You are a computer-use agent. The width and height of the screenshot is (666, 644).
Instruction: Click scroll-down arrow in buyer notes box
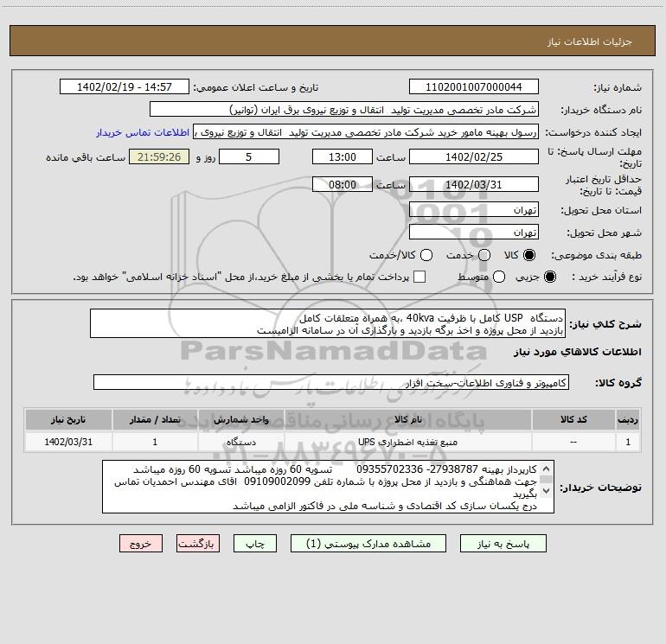pos(547,491)
